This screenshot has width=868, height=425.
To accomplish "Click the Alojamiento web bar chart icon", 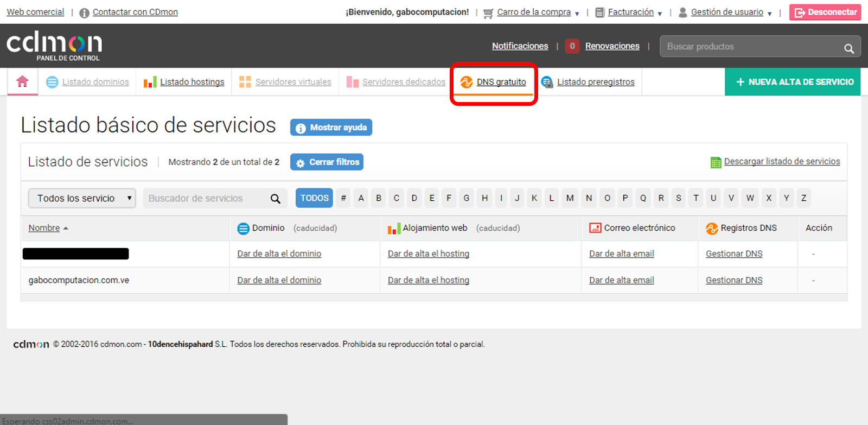I will tap(394, 229).
